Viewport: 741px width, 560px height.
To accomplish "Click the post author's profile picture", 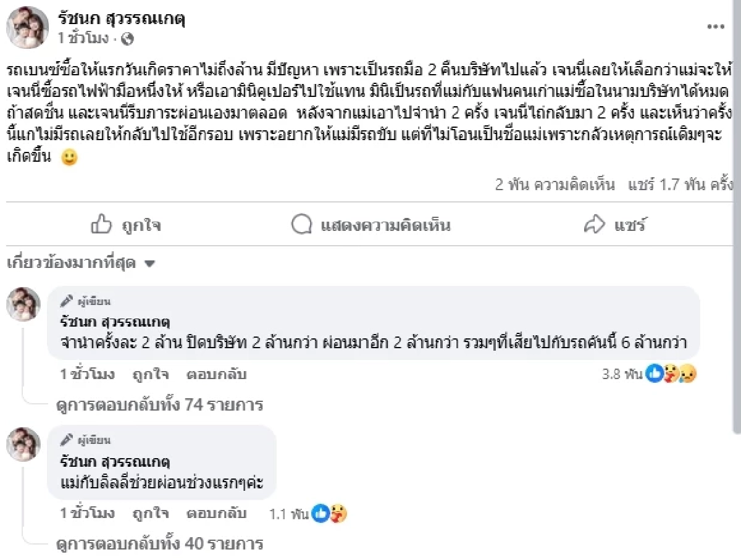I will point(28,28).
